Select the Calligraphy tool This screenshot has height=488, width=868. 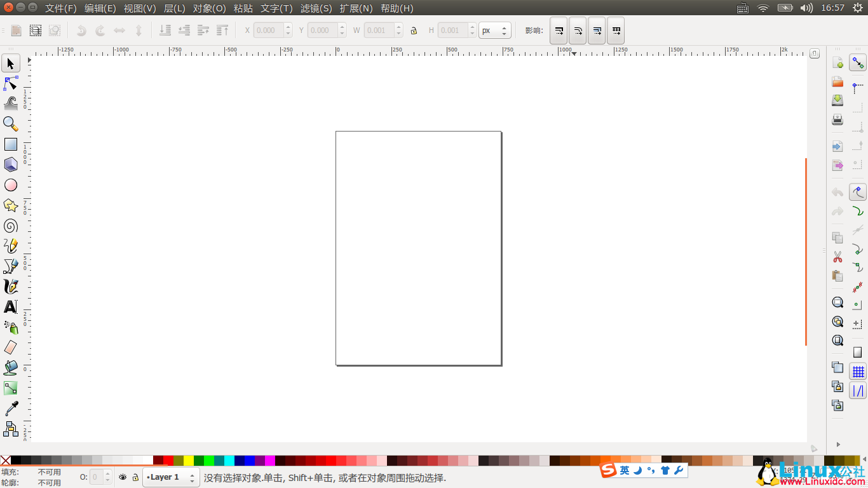pyautogui.click(x=11, y=287)
